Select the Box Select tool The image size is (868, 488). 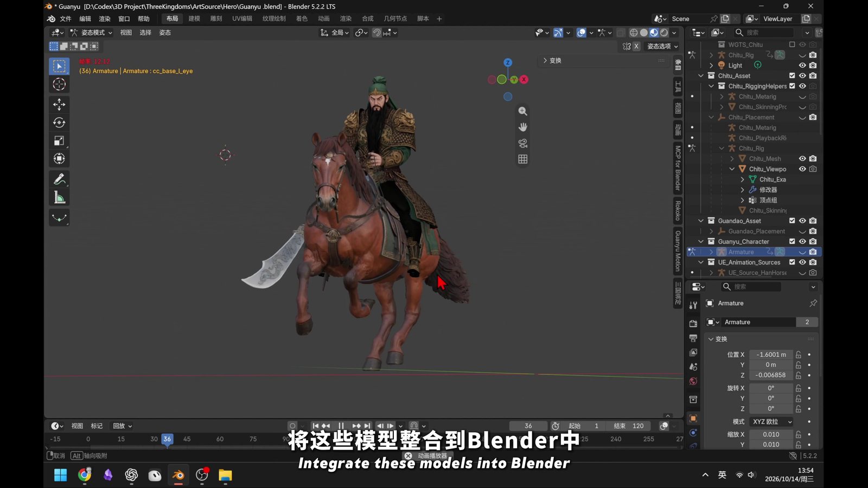[59, 66]
